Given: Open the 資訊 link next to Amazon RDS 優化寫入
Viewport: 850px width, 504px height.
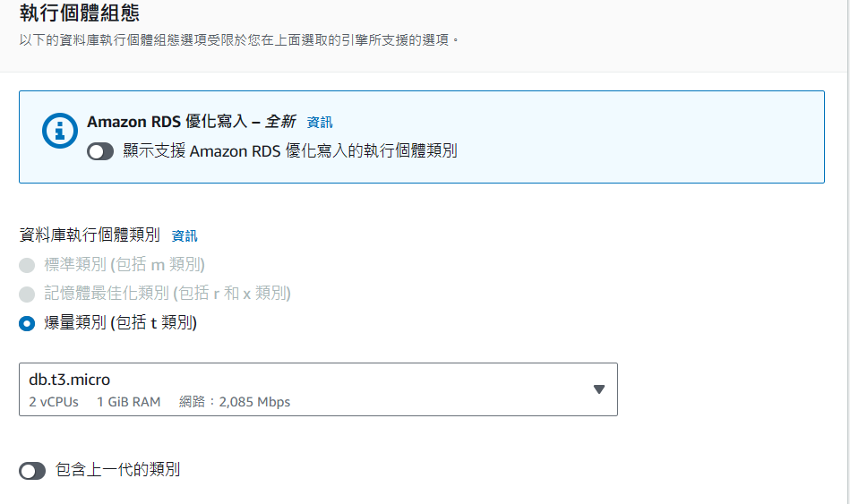Looking at the screenshot, I should click(319, 123).
